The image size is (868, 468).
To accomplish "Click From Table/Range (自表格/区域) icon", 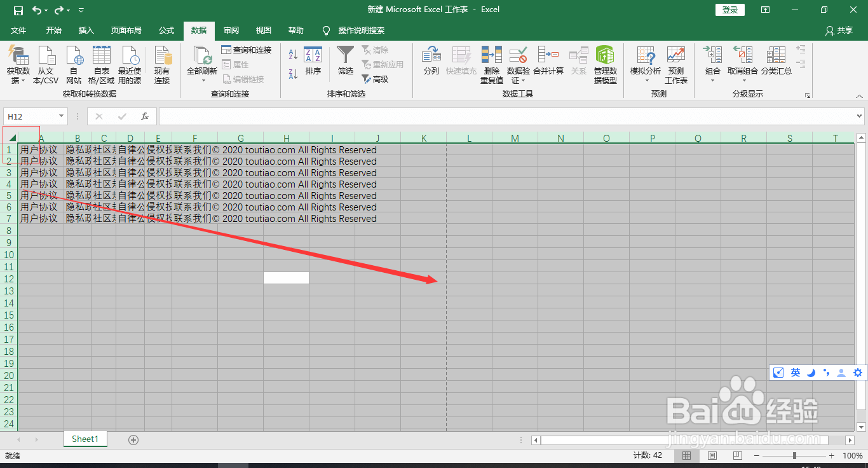I will 102,65.
